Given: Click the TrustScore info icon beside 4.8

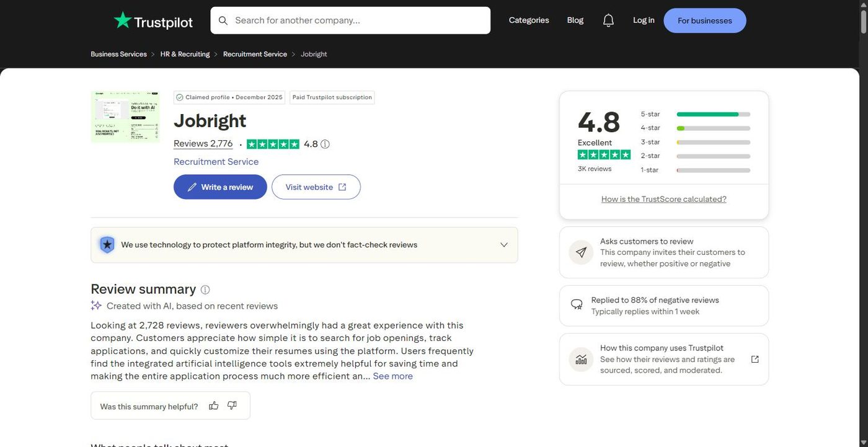Looking at the screenshot, I should point(325,144).
